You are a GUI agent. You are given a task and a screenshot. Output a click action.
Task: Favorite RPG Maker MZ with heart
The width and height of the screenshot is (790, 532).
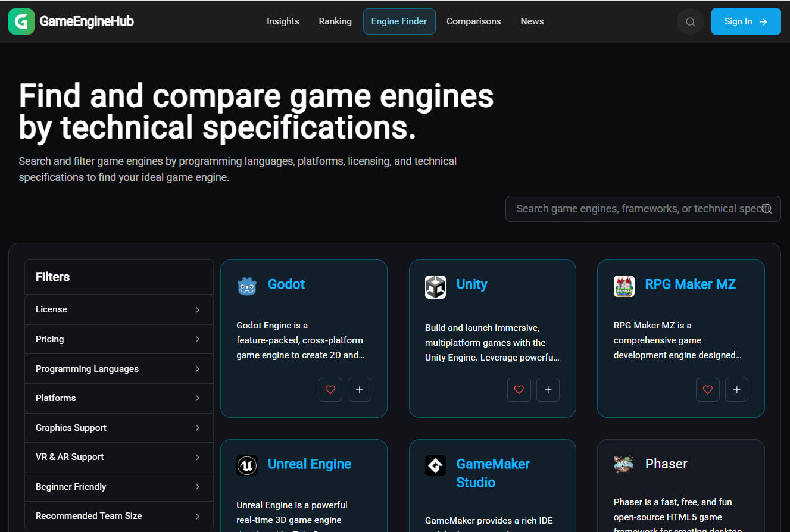[x=707, y=390]
